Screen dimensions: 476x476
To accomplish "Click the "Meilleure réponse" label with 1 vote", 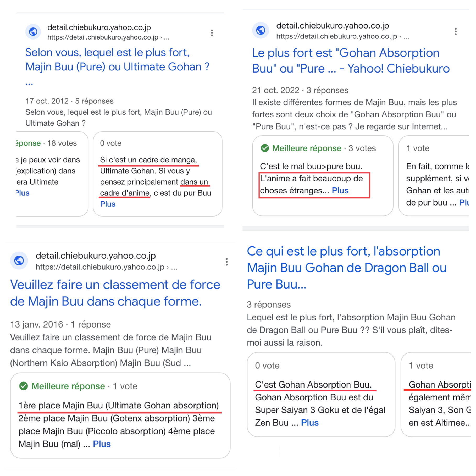I will click(x=68, y=386).
